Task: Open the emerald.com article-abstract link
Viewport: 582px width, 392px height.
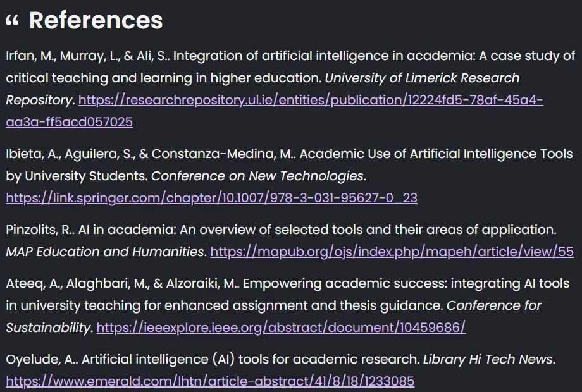Action: pos(210,381)
